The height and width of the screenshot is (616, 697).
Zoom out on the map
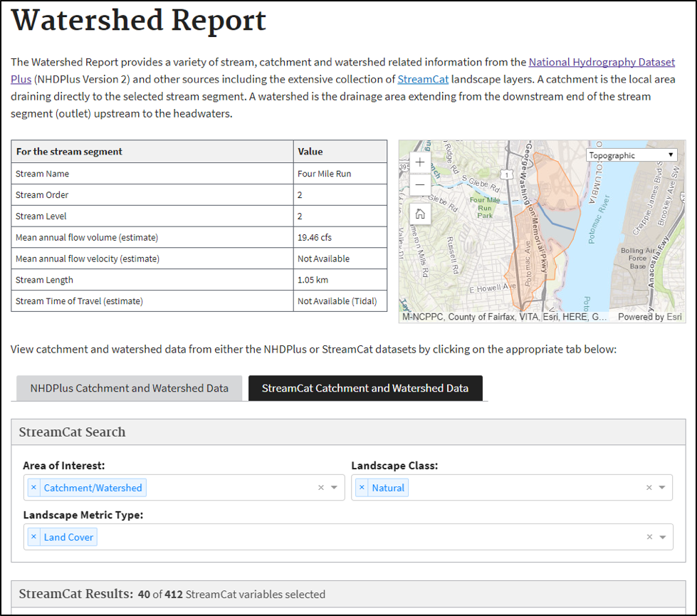tap(420, 185)
